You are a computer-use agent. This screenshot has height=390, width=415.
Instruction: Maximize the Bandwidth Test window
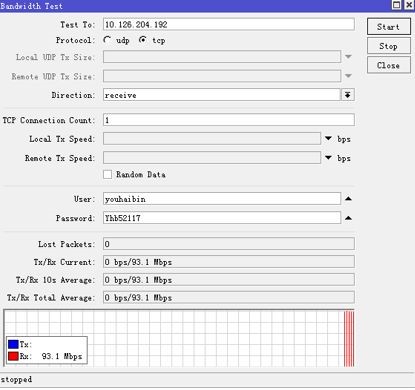coord(396,5)
